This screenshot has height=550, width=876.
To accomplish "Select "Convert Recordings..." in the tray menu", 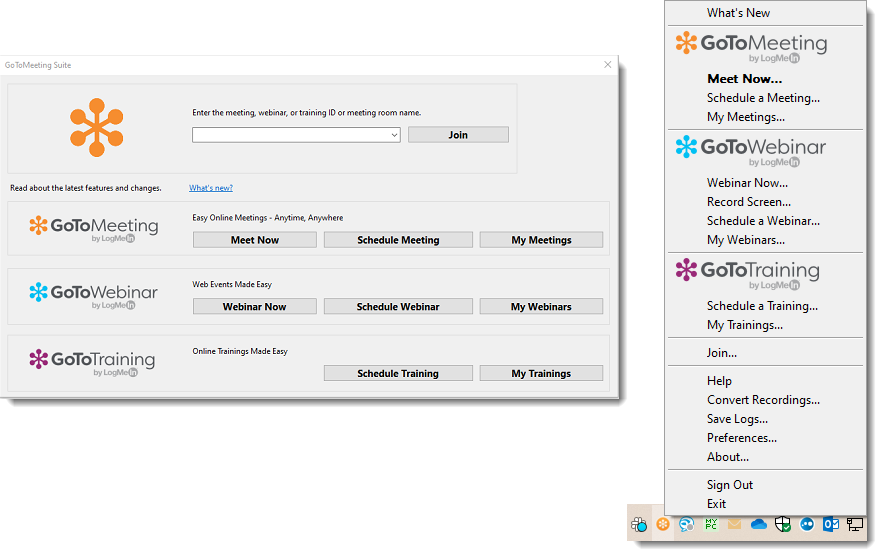I will (x=763, y=400).
